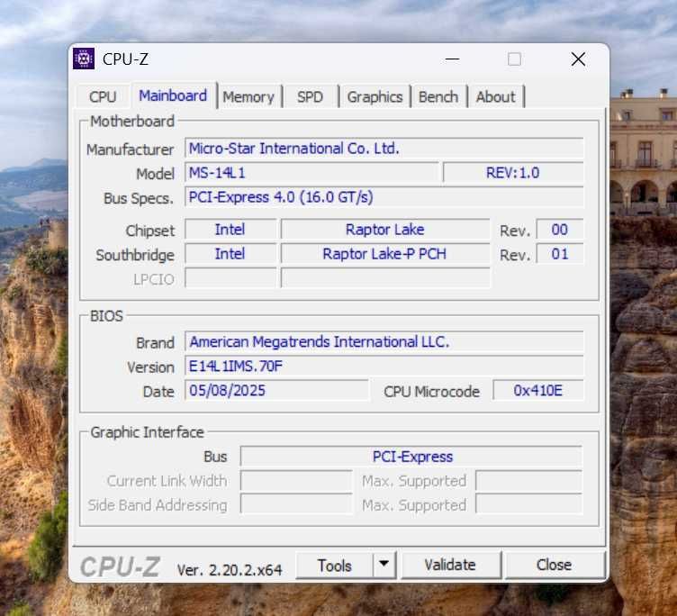Click the REV:1.0 field
This screenshot has width=677, height=616.
point(513,173)
